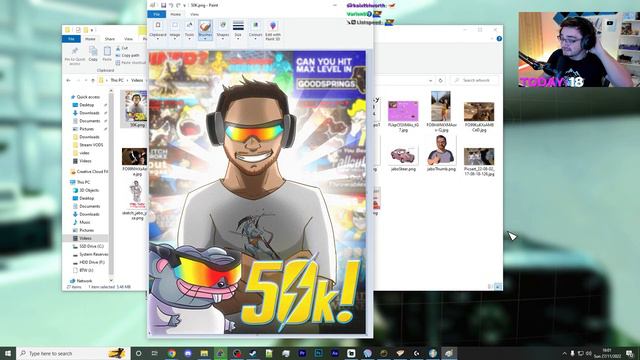The width and height of the screenshot is (640, 360).
Task: Click the Undo arrow in Paint title bar
Action: tap(171, 5)
